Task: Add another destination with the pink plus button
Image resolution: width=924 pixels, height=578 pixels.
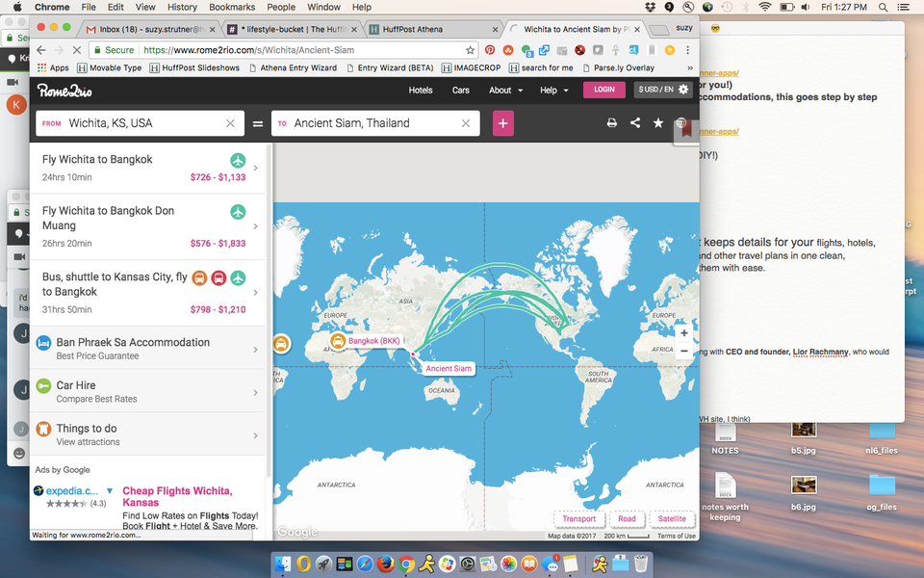Action: click(502, 123)
